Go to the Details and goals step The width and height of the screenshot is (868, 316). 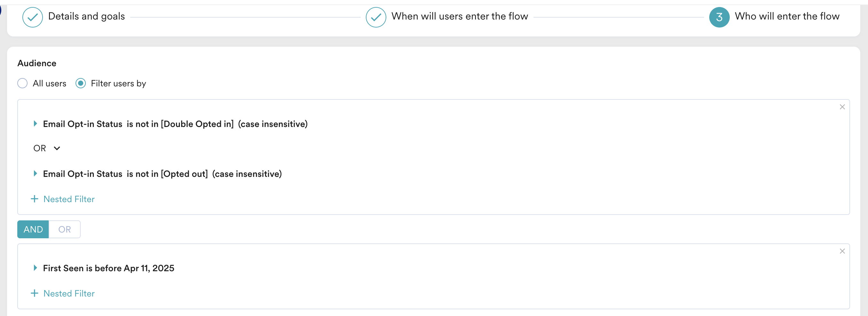click(87, 16)
